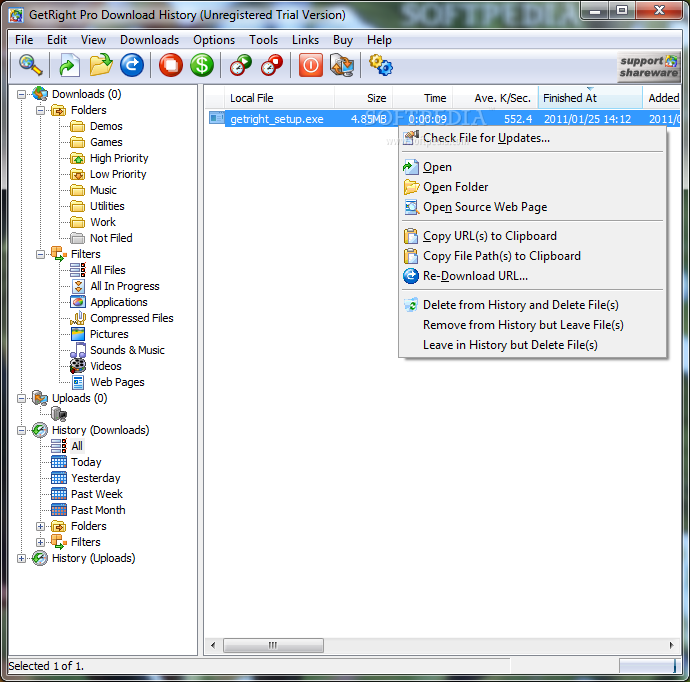Screen dimensions: 690x682
Task: Select the Sounds & Music filter icon
Action: (x=78, y=350)
